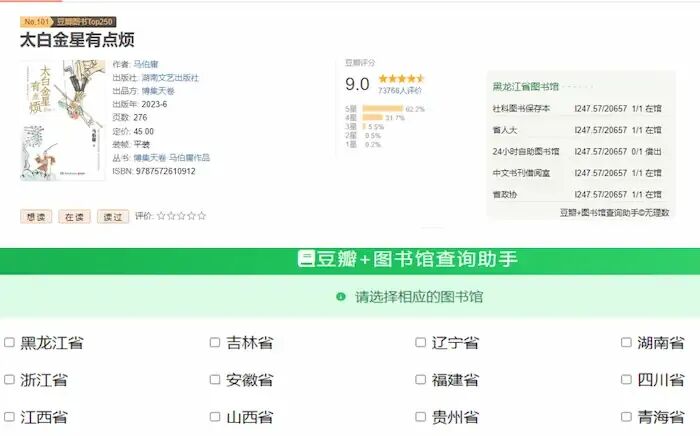The width and height of the screenshot is (700, 436).
Task: Open publisher link 湖南文艺出版社
Action: 170,78
